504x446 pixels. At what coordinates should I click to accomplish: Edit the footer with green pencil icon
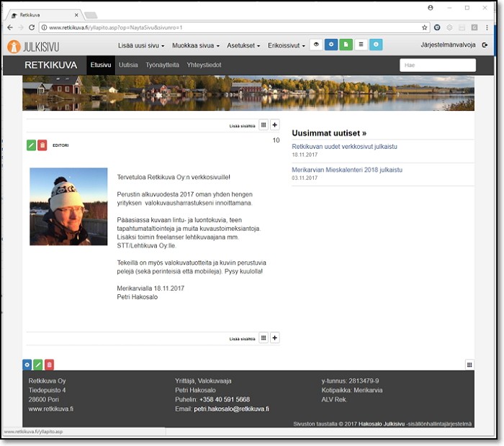point(38,365)
